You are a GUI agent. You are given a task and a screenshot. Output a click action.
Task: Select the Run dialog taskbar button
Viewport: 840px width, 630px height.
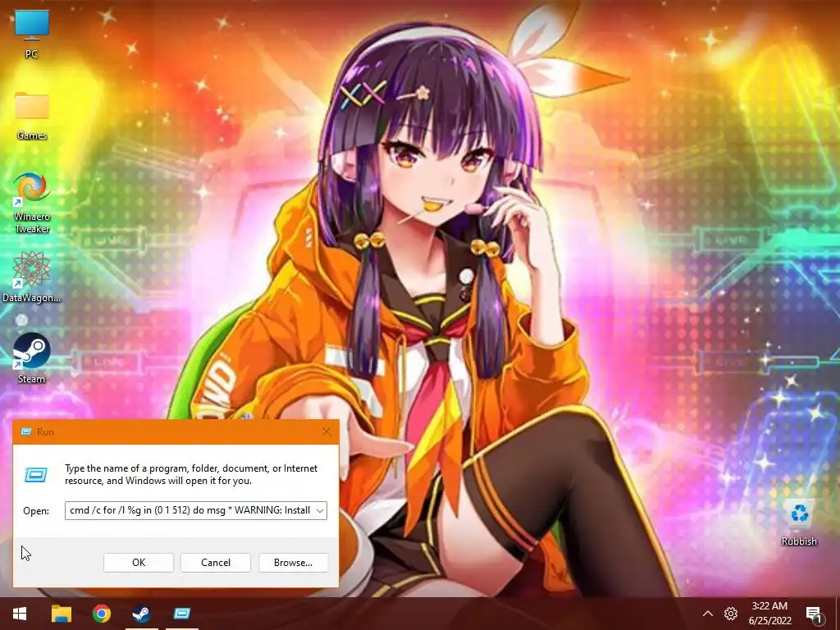tap(182, 614)
